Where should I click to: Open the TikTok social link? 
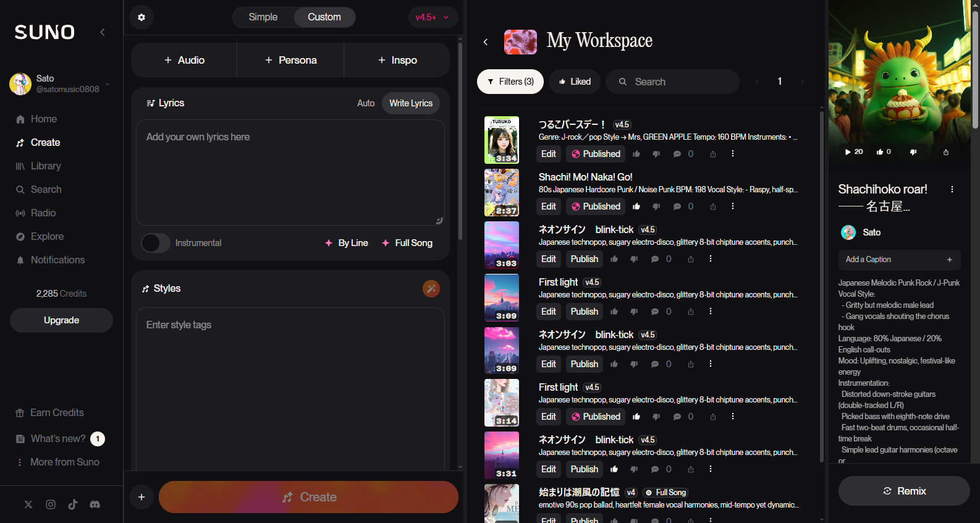pos(73,504)
